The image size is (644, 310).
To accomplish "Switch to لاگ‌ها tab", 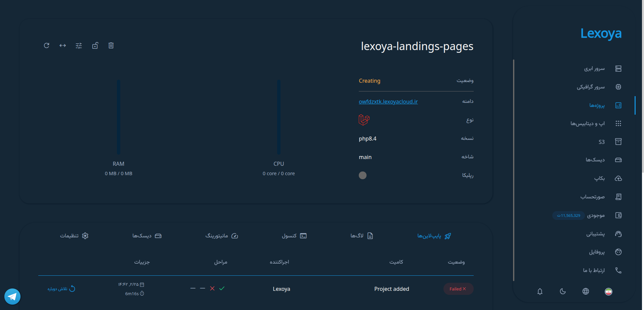I will [362, 236].
